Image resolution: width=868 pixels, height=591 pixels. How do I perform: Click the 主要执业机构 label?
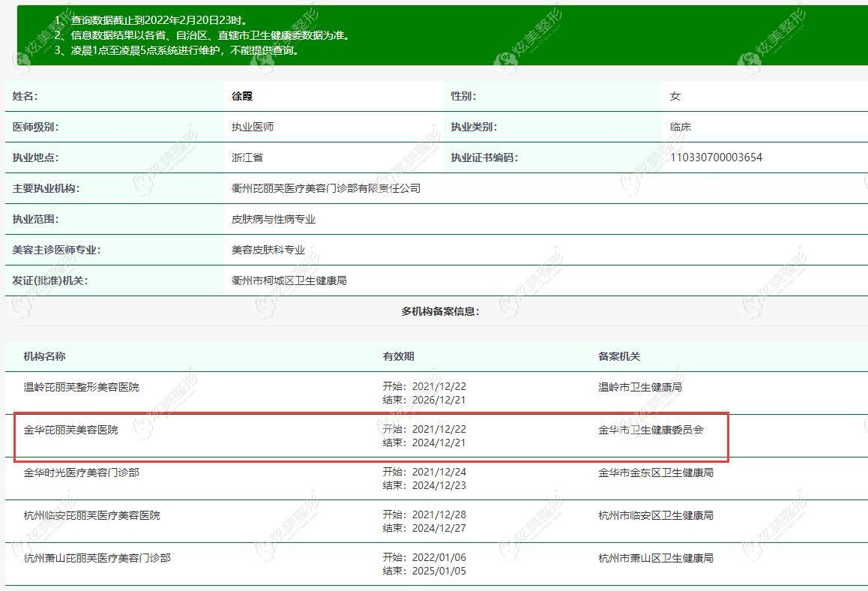coord(46,188)
